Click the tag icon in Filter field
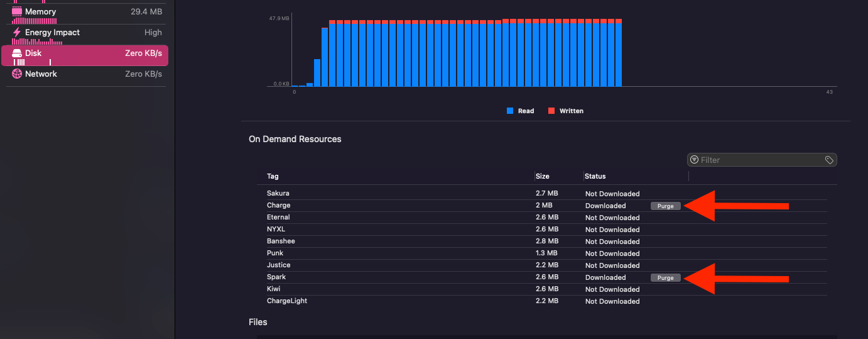Viewport: 868px width, 339px height. (829, 160)
